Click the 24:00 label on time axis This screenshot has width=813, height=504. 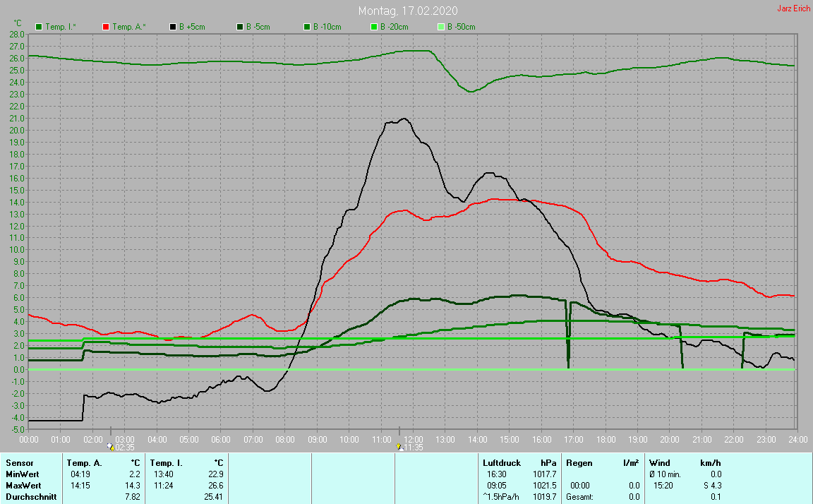[x=797, y=438]
